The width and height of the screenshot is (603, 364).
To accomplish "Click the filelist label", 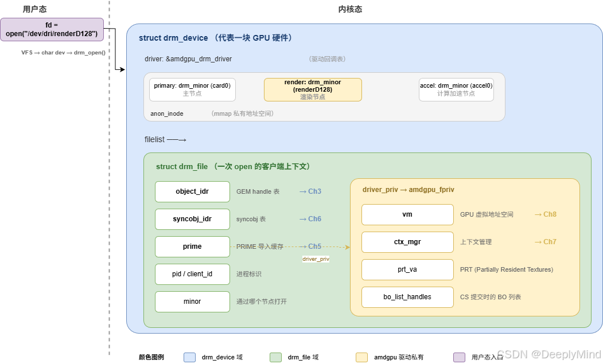I will [154, 139].
